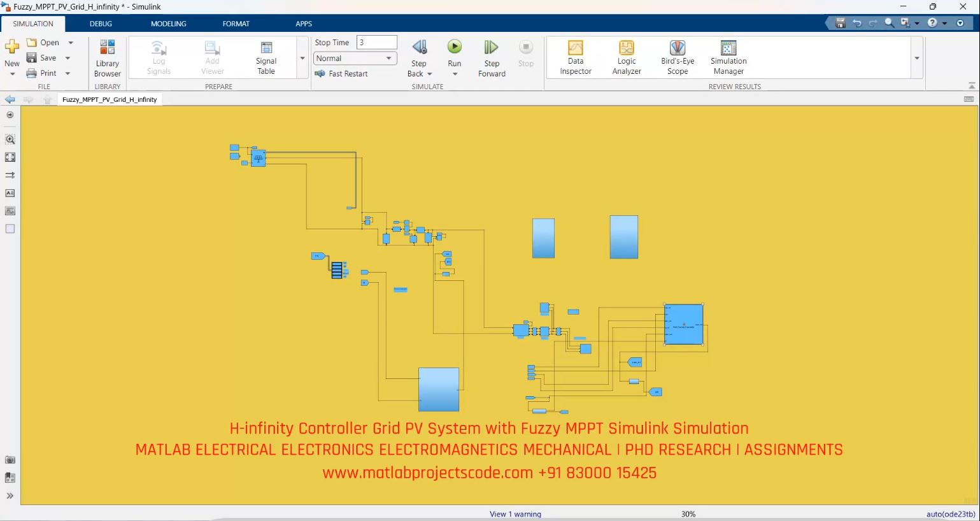Expand the Run options arrow
This screenshot has width=980, height=521.
coord(455,74)
